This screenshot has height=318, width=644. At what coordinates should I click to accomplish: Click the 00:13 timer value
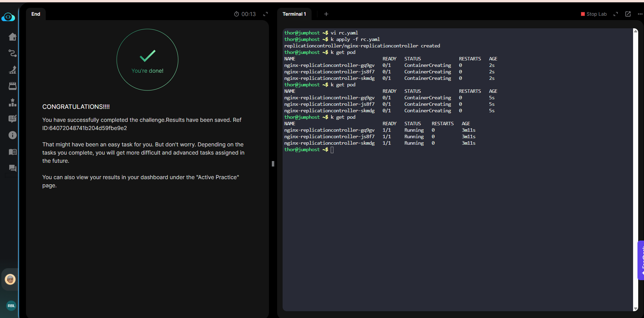coord(248,14)
